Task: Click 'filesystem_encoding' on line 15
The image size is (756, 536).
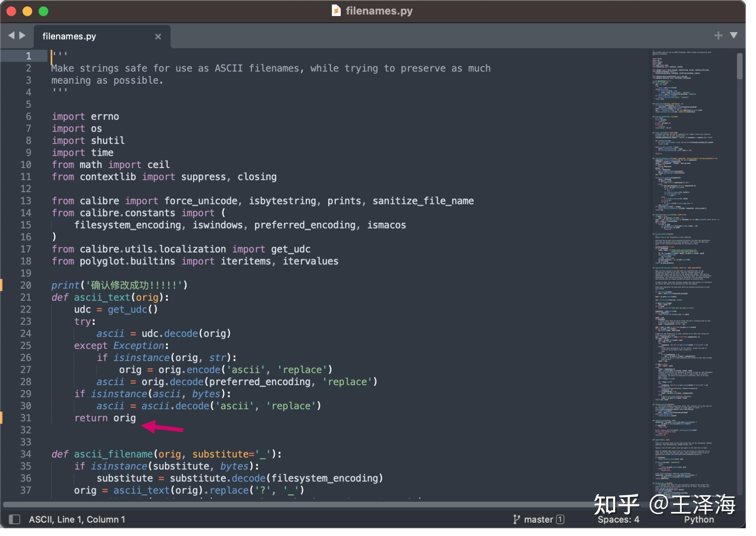Action: click(x=127, y=225)
